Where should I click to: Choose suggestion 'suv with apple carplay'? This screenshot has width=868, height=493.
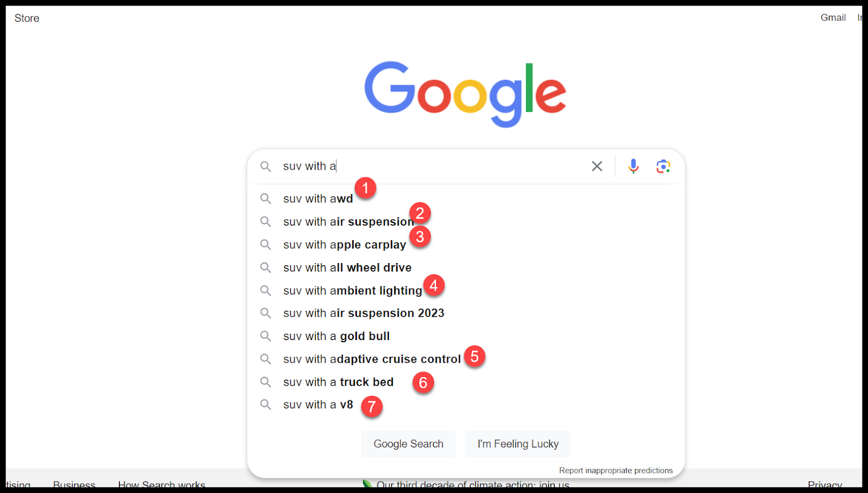pos(344,245)
